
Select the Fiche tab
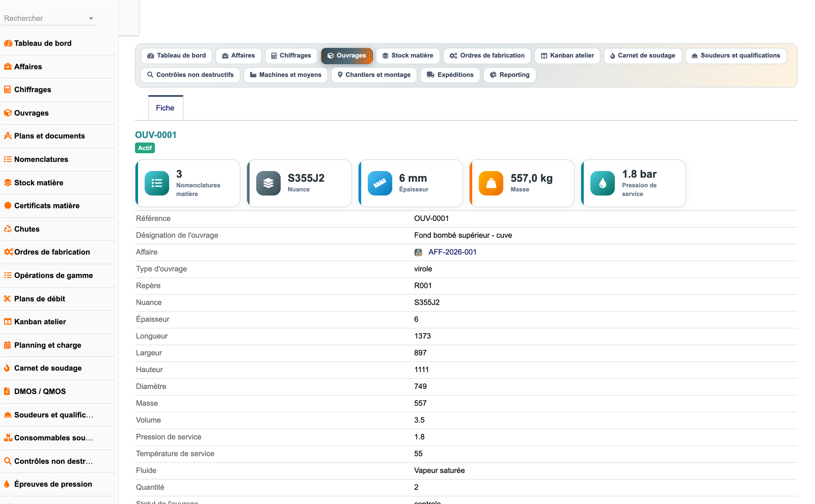tap(165, 108)
